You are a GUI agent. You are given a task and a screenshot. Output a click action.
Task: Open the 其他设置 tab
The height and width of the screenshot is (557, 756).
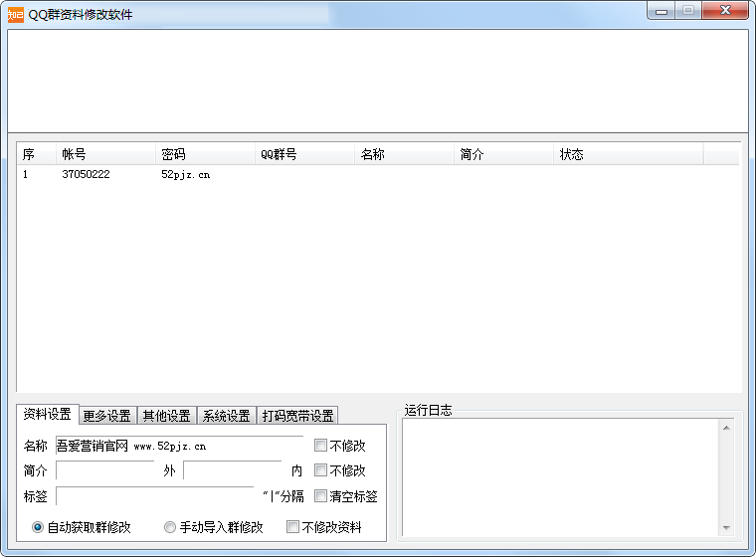pyautogui.click(x=166, y=416)
